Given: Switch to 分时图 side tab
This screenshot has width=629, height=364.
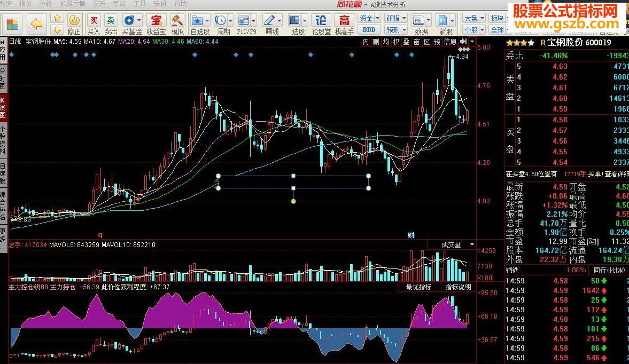Looking at the screenshot, I should (3, 78).
